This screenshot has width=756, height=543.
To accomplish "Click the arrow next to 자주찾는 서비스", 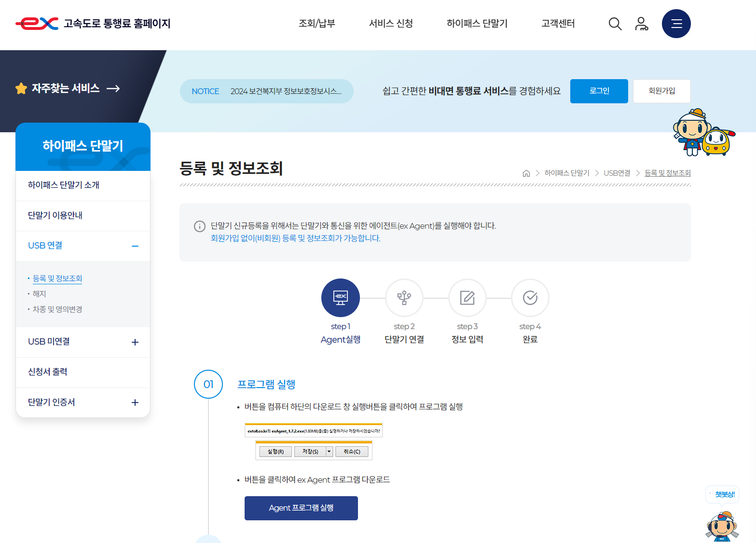I will (113, 88).
